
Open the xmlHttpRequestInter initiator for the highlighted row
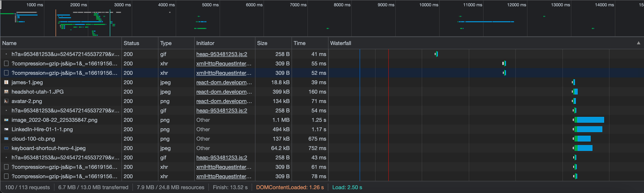224,73
